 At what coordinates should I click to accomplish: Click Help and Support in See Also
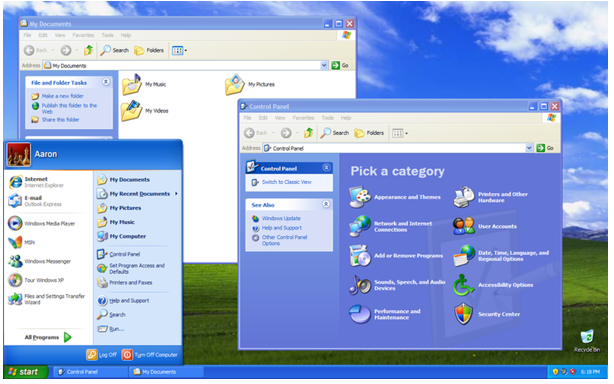[282, 228]
